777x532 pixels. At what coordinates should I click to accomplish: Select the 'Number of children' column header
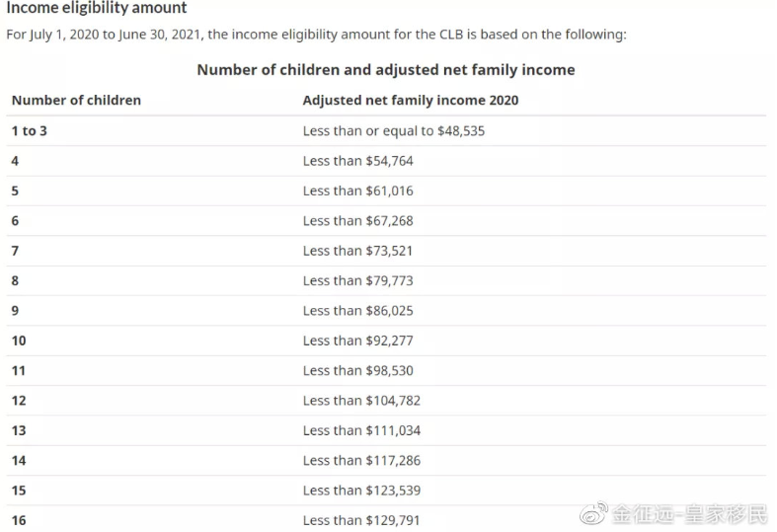(76, 100)
